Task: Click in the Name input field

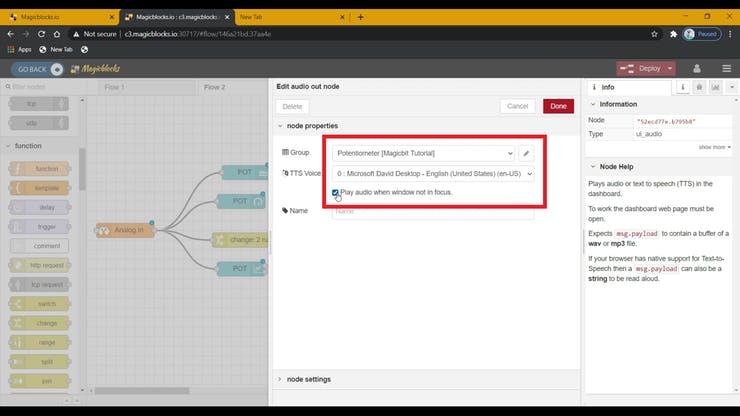Action: pyautogui.click(x=432, y=211)
